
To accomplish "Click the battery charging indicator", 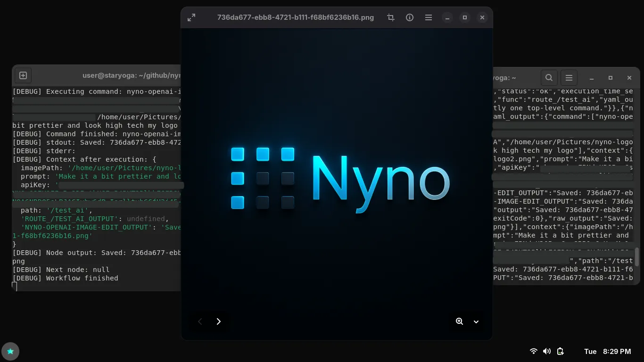I will point(561,351).
